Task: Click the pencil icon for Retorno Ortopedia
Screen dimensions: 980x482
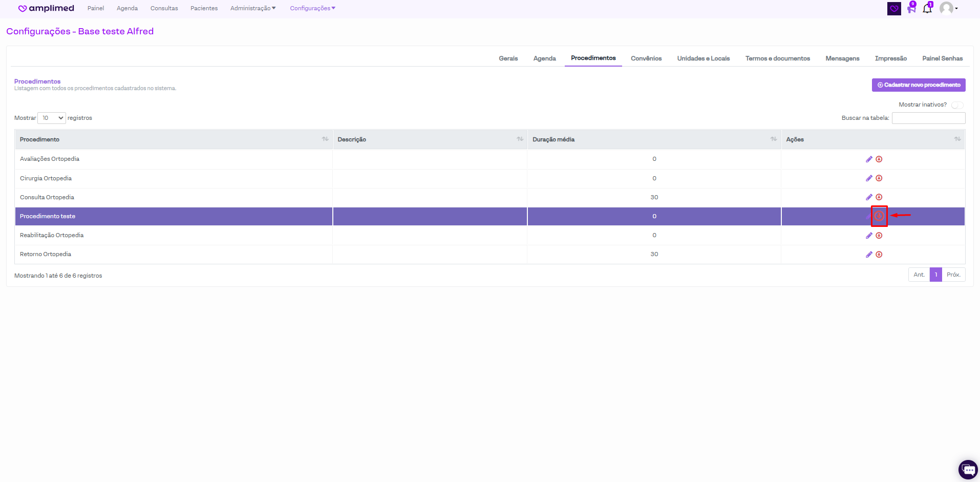Action: pyautogui.click(x=869, y=255)
